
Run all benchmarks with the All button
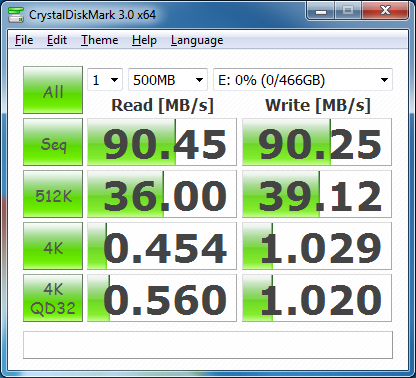(x=53, y=90)
